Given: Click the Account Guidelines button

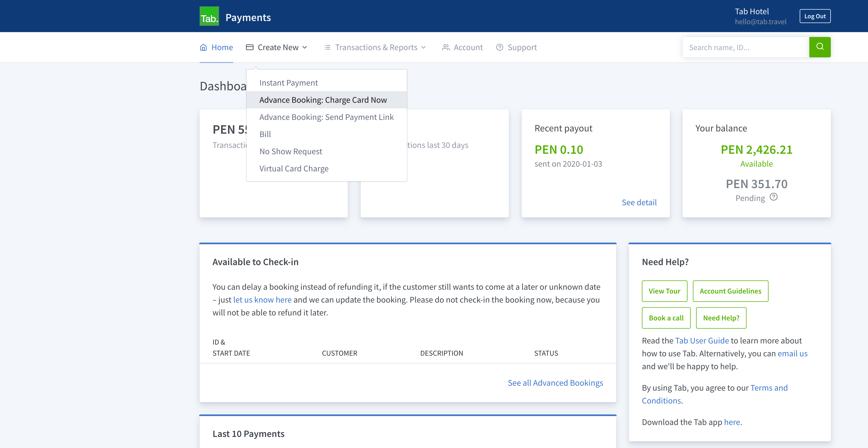Looking at the screenshot, I should [731, 291].
